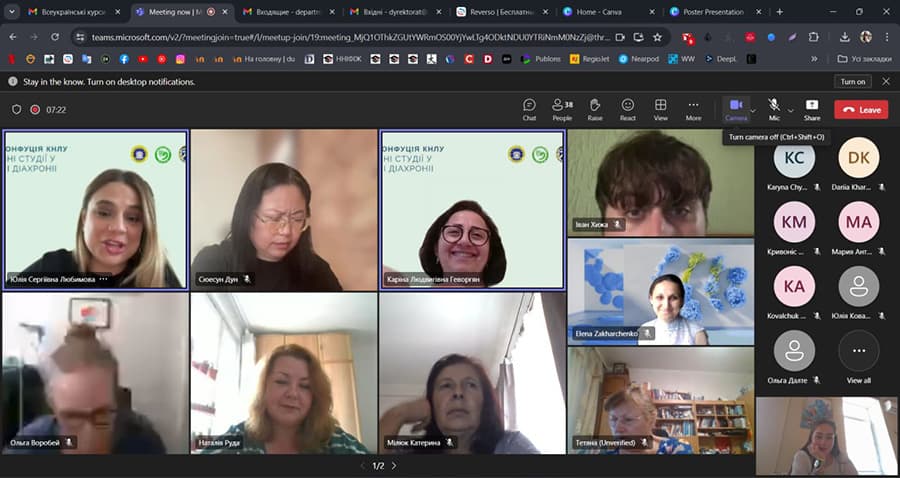This screenshot has height=478, width=900.
Task: View all remaining participants
Action: 859,356
